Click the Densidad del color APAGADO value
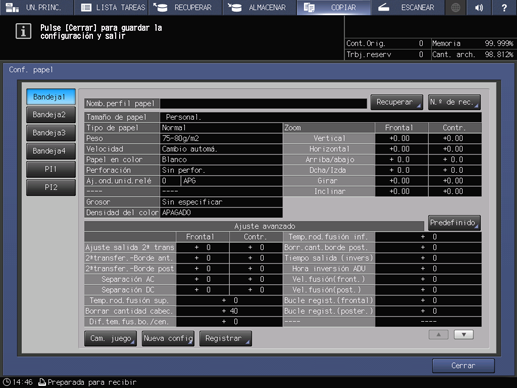Viewport: 517px width, 388px height. pos(221,213)
